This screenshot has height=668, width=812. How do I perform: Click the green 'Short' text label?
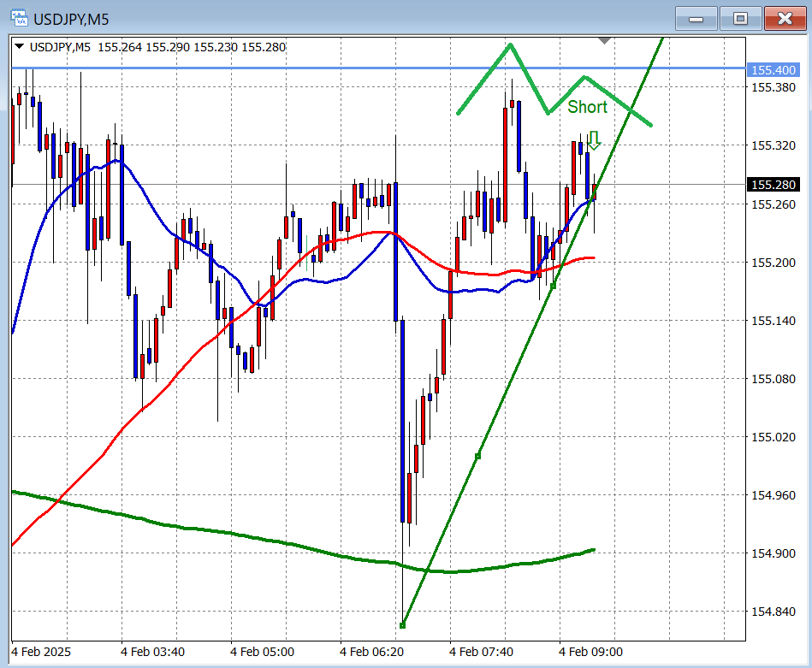pyautogui.click(x=587, y=107)
